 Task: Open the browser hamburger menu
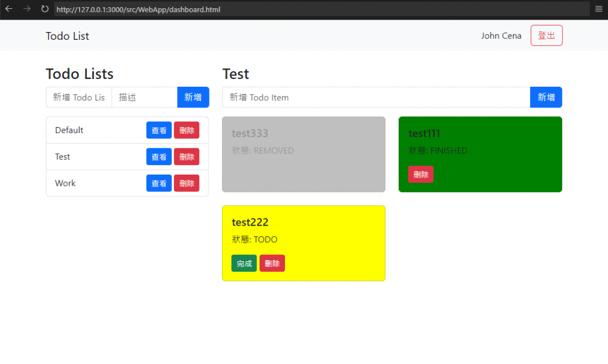click(598, 9)
